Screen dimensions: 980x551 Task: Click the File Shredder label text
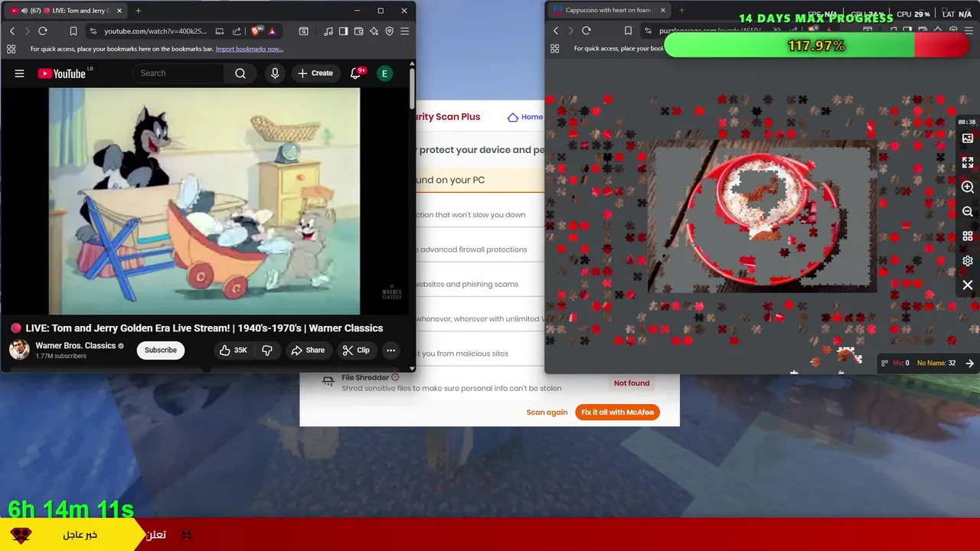tap(365, 377)
